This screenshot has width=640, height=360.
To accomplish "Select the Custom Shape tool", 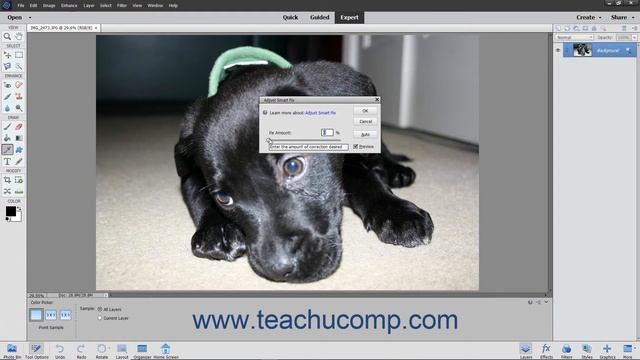I will click(x=19, y=149).
